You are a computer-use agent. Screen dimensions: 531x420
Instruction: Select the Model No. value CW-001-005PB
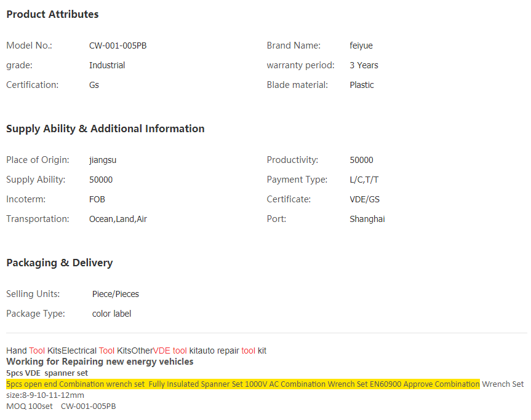(118, 46)
